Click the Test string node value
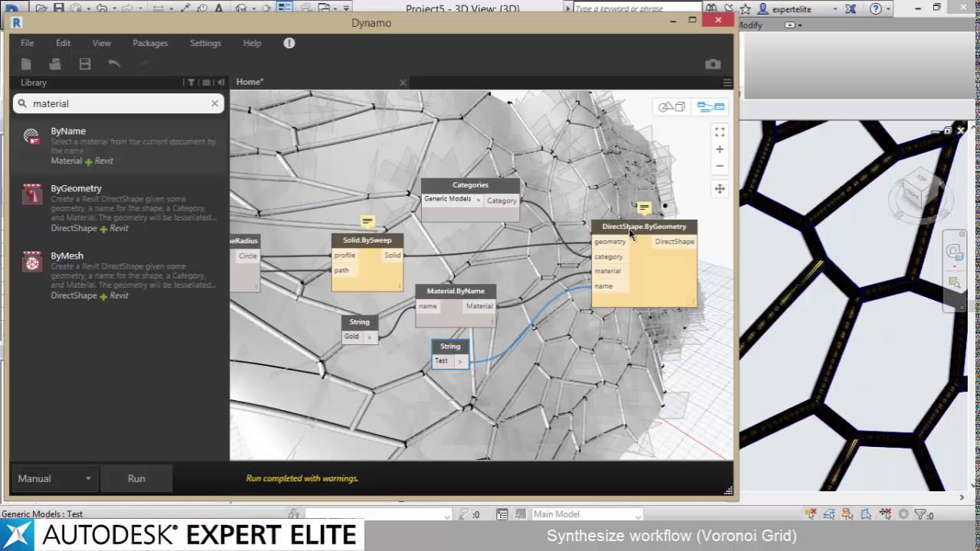Image resolution: width=980 pixels, height=551 pixels. [442, 361]
